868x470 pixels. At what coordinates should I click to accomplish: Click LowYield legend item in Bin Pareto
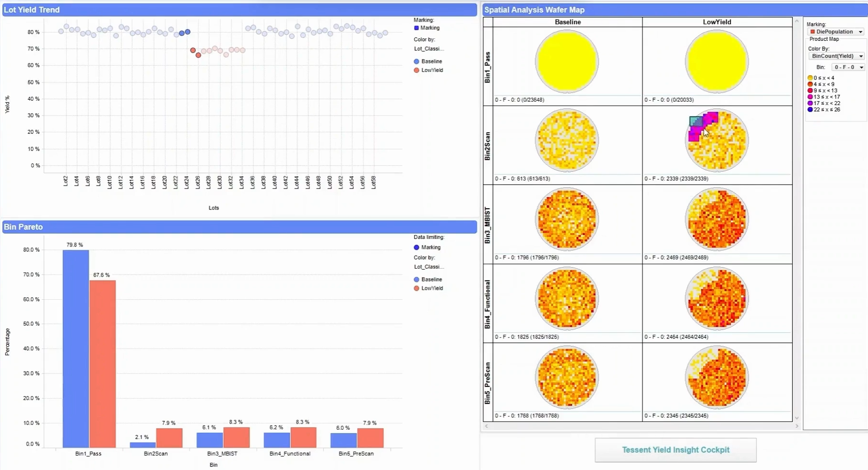[x=428, y=288]
